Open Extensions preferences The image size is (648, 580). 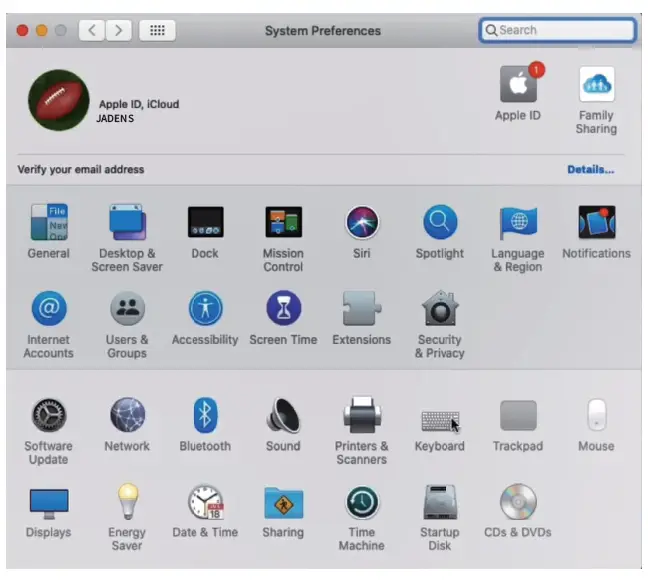coord(362,308)
